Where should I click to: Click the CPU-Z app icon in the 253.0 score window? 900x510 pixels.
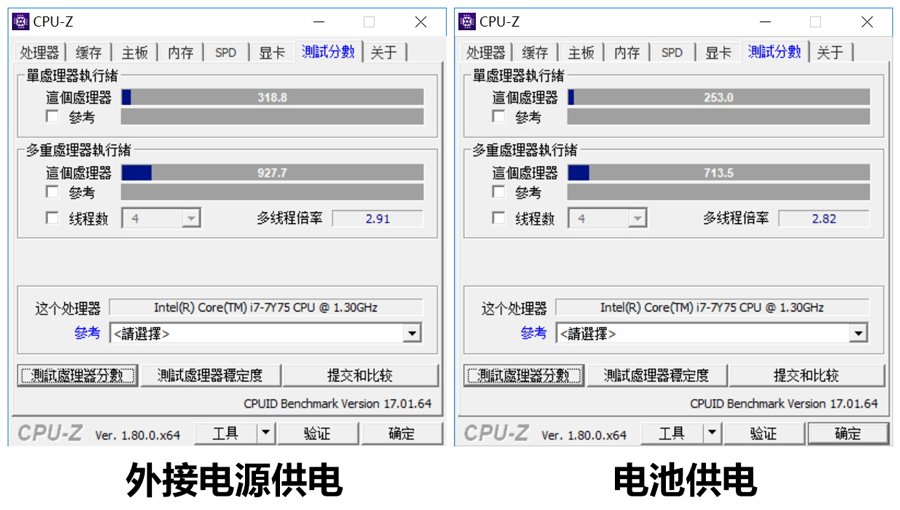pyautogui.click(x=466, y=21)
